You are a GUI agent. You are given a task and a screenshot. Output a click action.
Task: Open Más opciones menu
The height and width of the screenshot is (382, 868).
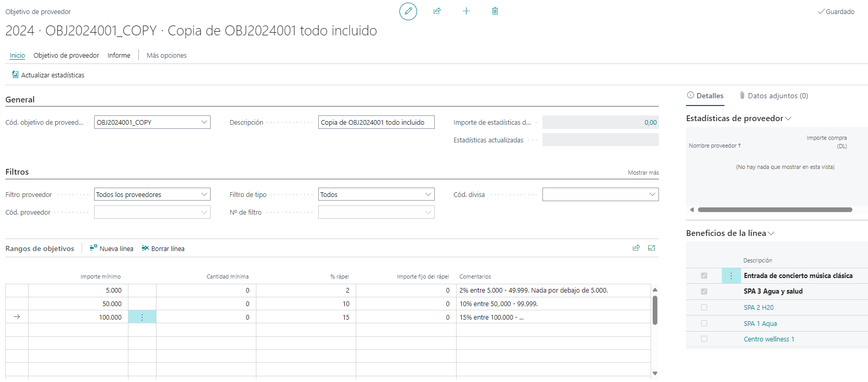166,56
